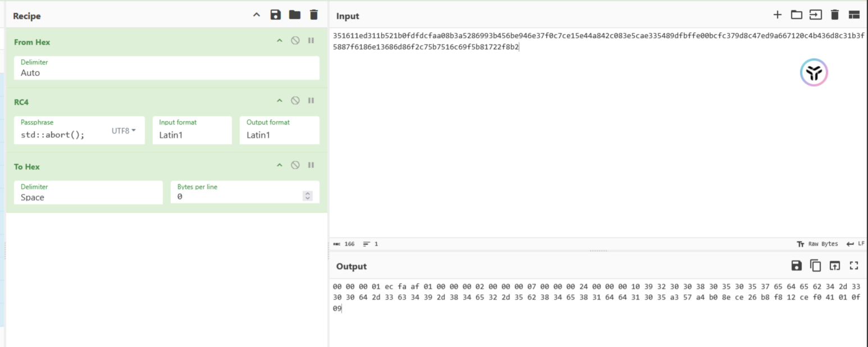This screenshot has height=347, width=868.
Task: Adjust the Bytes per line stepper
Action: click(307, 196)
